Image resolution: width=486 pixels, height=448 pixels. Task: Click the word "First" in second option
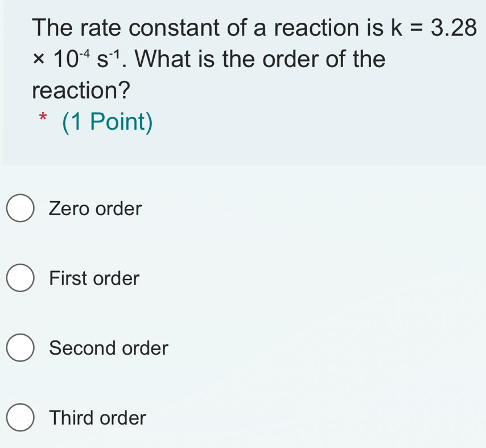(x=69, y=279)
